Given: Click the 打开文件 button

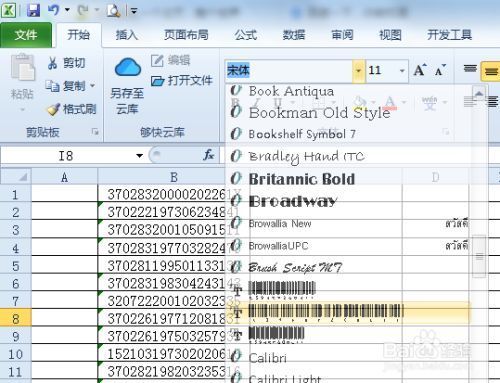Looking at the screenshot, I should [x=182, y=80].
